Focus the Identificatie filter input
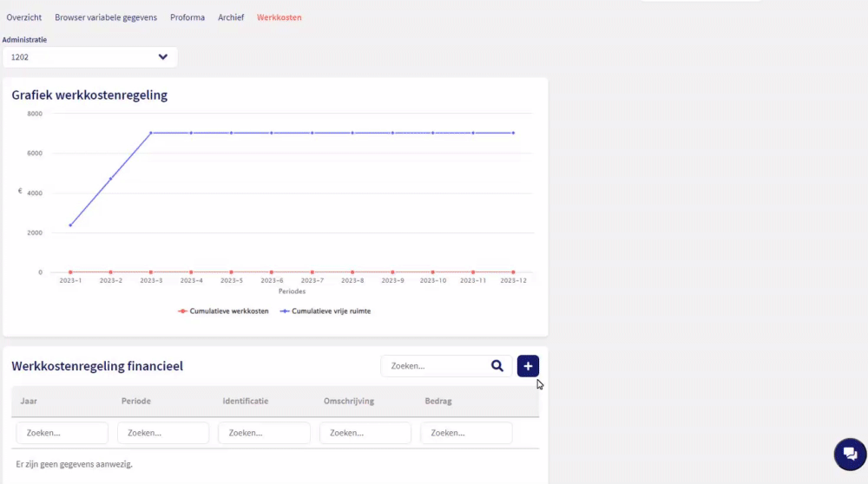Viewport: 868px width, 484px height. pos(264,433)
